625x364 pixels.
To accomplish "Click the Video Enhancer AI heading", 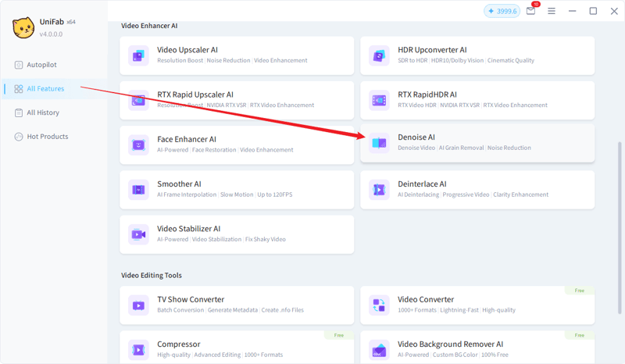I will [149, 26].
